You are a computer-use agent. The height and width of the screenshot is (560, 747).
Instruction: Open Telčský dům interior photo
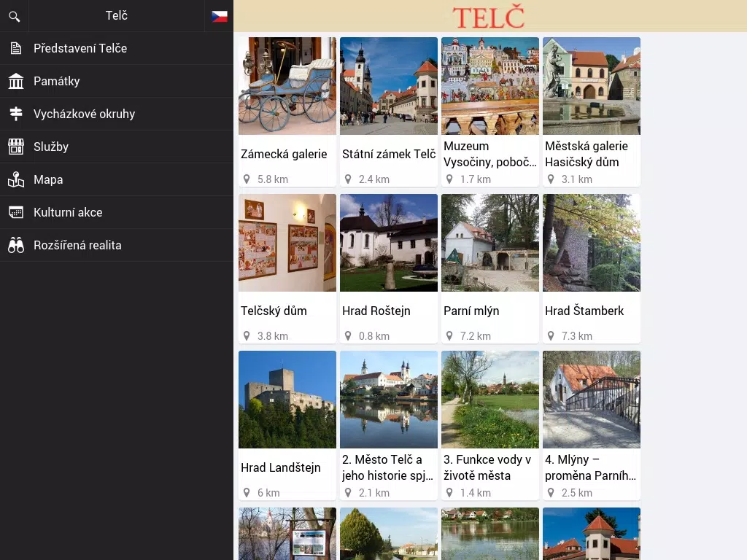coord(287,242)
